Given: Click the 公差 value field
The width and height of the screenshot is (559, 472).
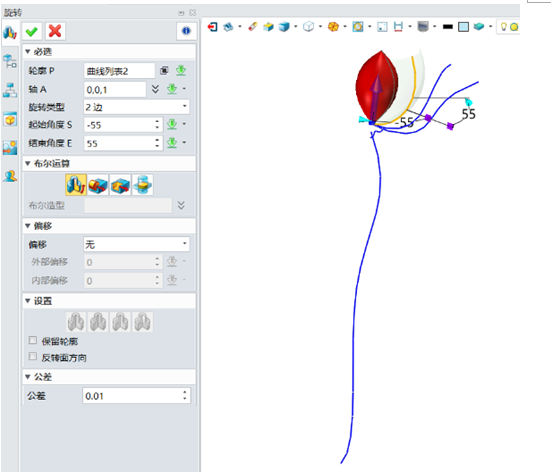Looking at the screenshot, I should click(132, 396).
